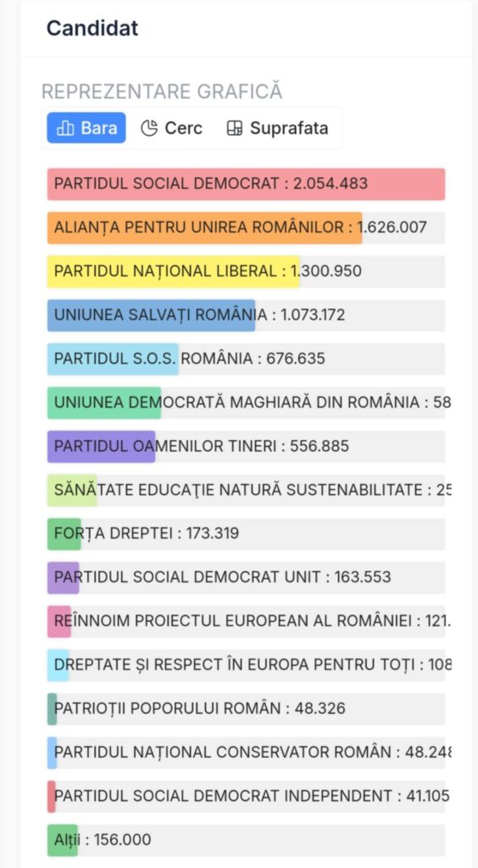478x868 pixels.
Task: Click the Cerc pie chart icon
Action: point(149,129)
